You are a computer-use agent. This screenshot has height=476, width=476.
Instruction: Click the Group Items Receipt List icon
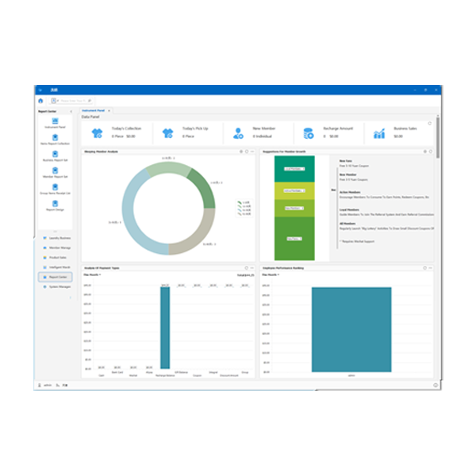(55, 187)
